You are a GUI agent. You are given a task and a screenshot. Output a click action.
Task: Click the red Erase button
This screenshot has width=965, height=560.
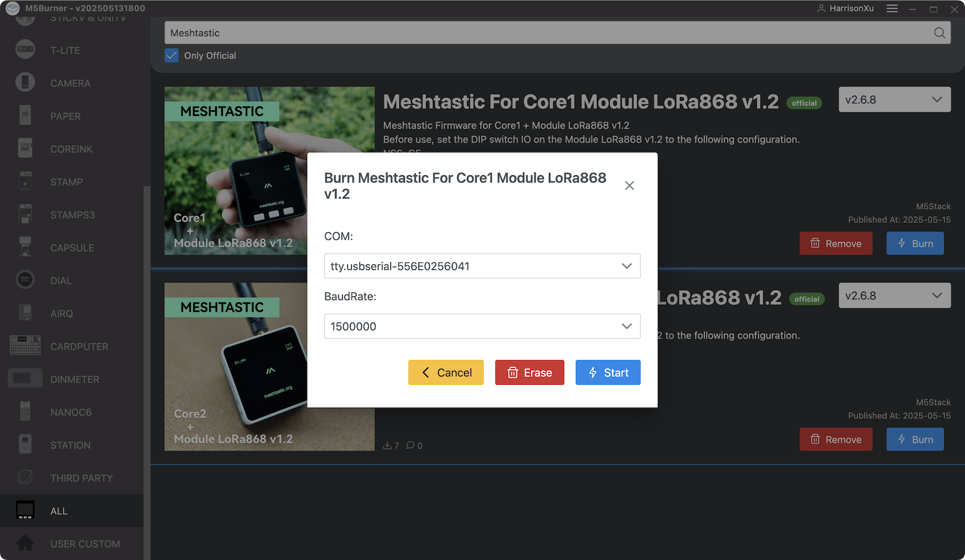click(529, 372)
